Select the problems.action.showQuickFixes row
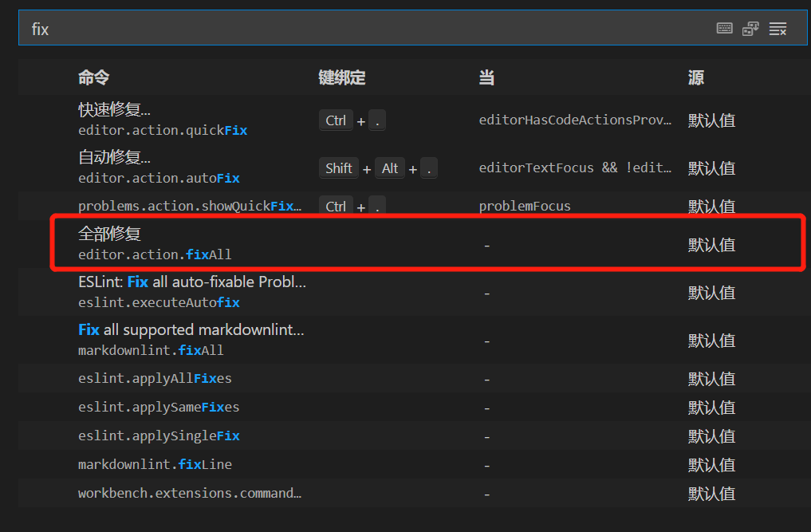The width and height of the screenshot is (811, 532). [x=190, y=206]
